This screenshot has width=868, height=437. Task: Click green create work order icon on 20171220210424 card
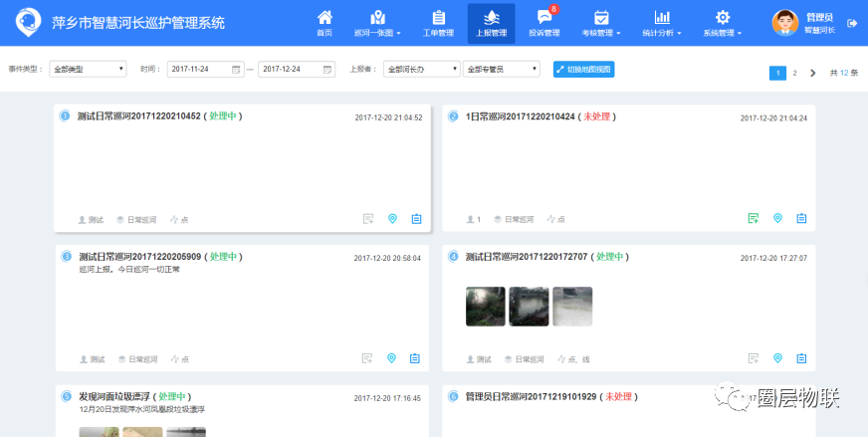click(754, 218)
